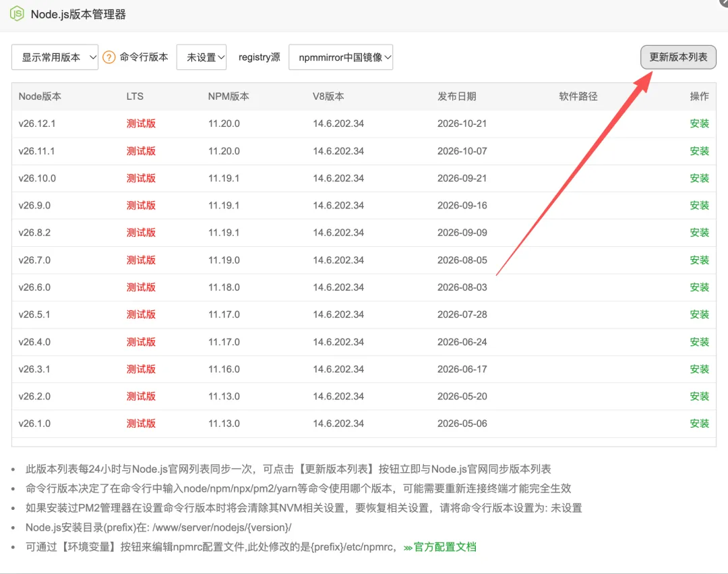
Task: Click the 发布日期 column header
Action: [x=457, y=96]
